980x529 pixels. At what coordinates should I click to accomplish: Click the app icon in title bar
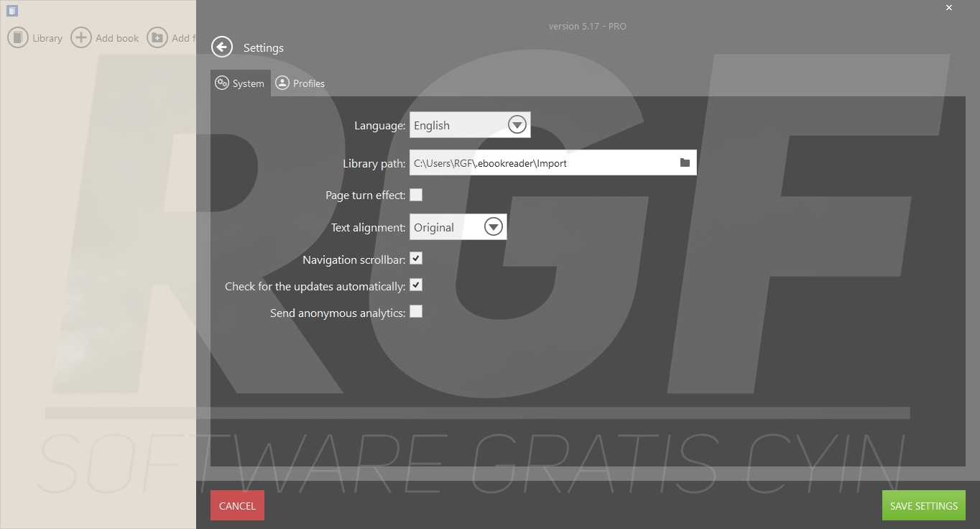11,11
